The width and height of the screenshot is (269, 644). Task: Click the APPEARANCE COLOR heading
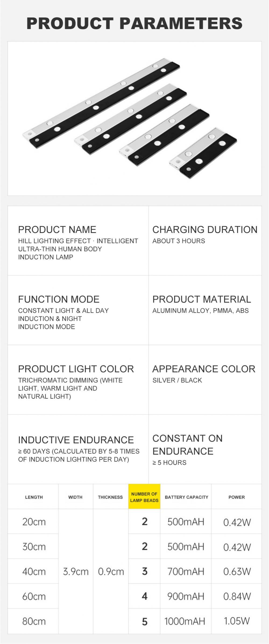click(204, 369)
